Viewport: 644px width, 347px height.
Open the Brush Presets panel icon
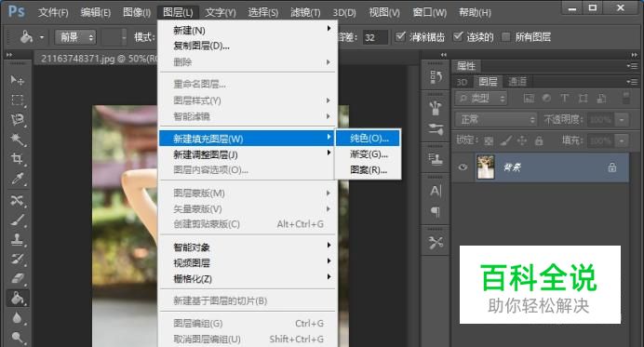click(x=436, y=109)
